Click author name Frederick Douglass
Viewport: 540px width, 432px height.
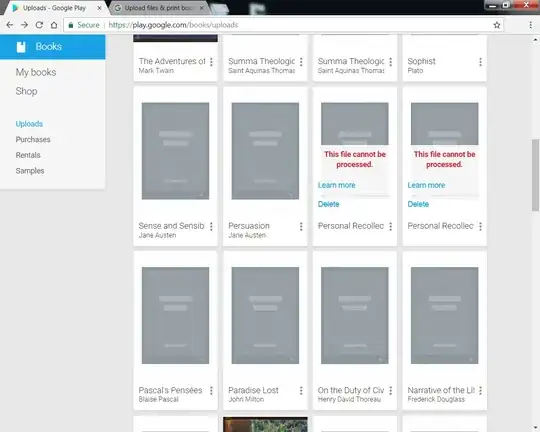(x=436, y=399)
